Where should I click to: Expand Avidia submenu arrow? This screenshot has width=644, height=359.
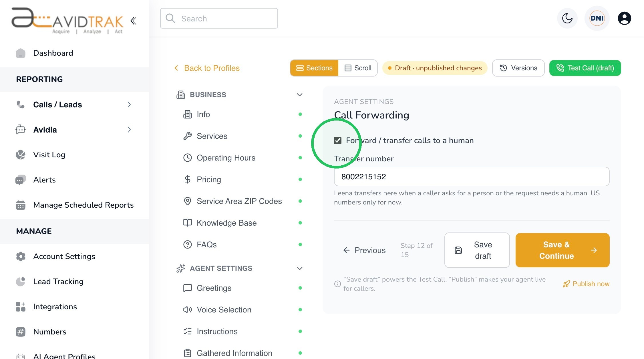[x=129, y=130]
